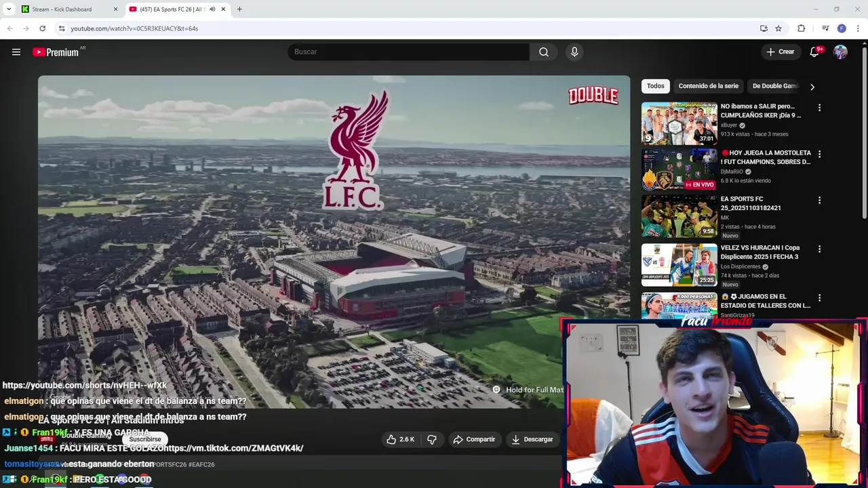Start voice search with microphone icon

tap(574, 52)
